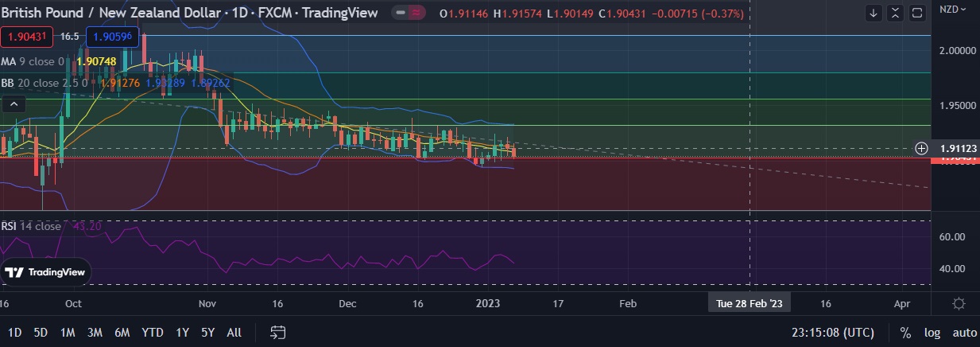Viewport: 980px width, 347px height.
Task: Toggle auto scale mode
Action: point(964,332)
